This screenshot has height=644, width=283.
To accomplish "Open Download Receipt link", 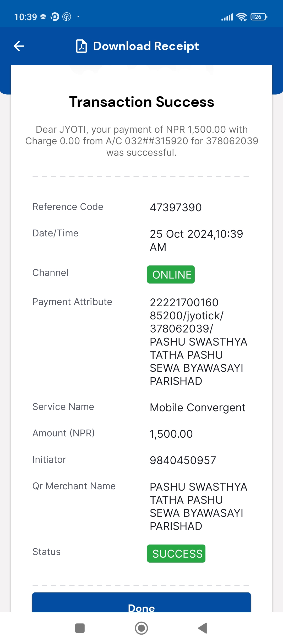I will click(x=146, y=46).
